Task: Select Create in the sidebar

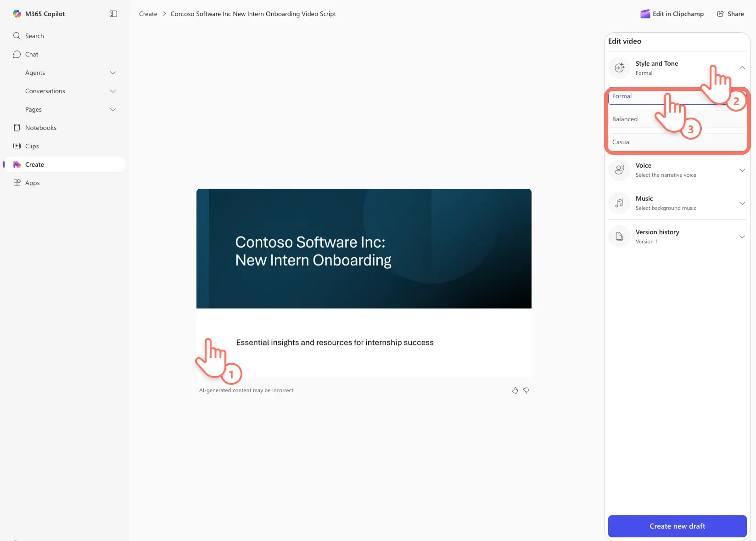Action: (x=64, y=164)
